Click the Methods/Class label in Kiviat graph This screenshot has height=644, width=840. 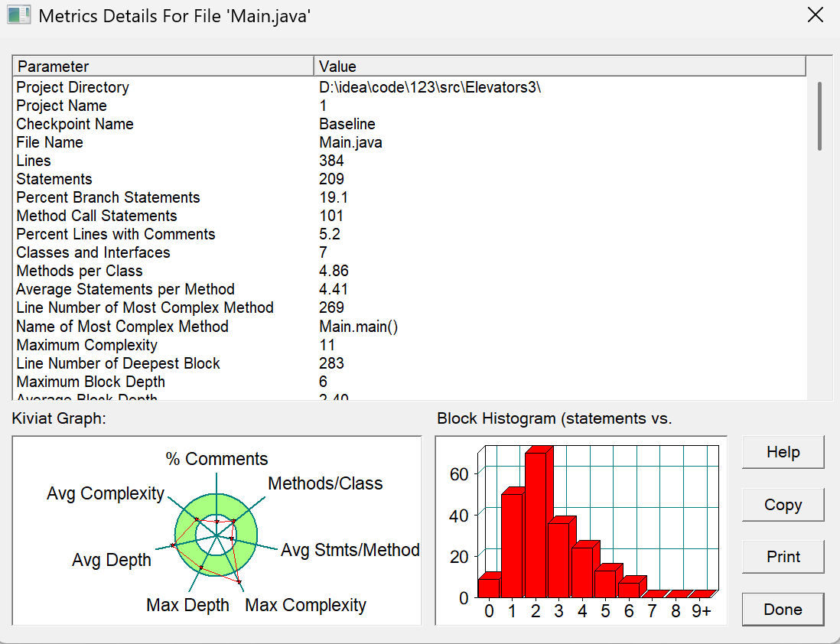[325, 483]
